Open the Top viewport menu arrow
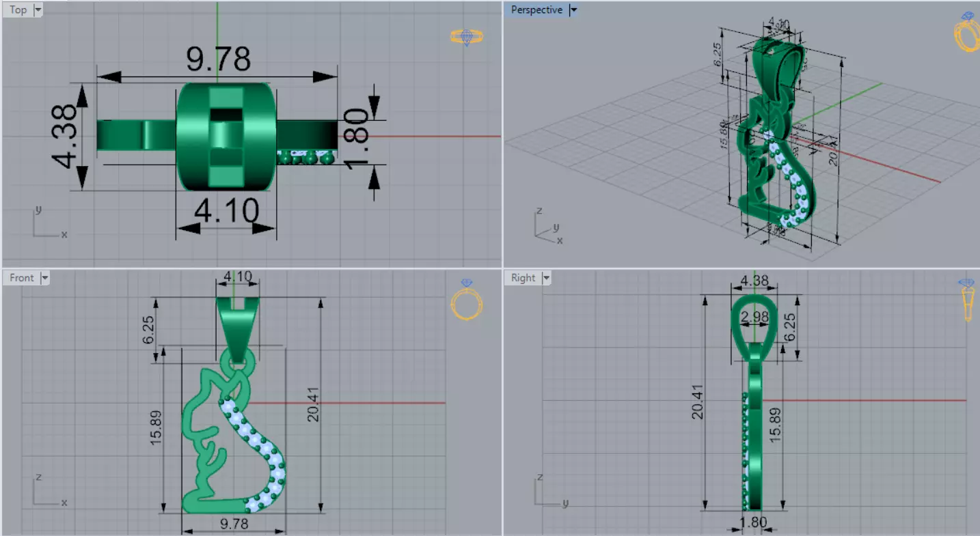980x536 pixels. pyautogui.click(x=37, y=10)
